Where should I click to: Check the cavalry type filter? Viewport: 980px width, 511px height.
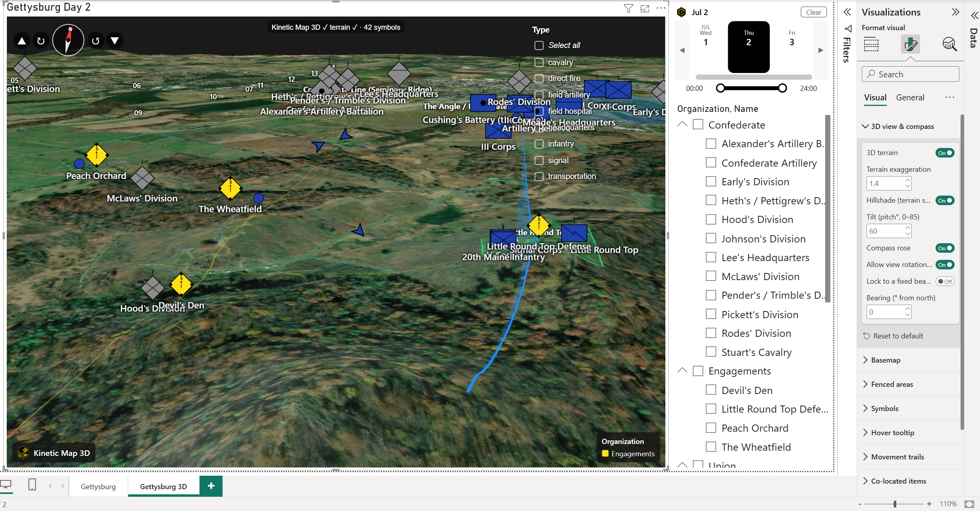tap(539, 62)
